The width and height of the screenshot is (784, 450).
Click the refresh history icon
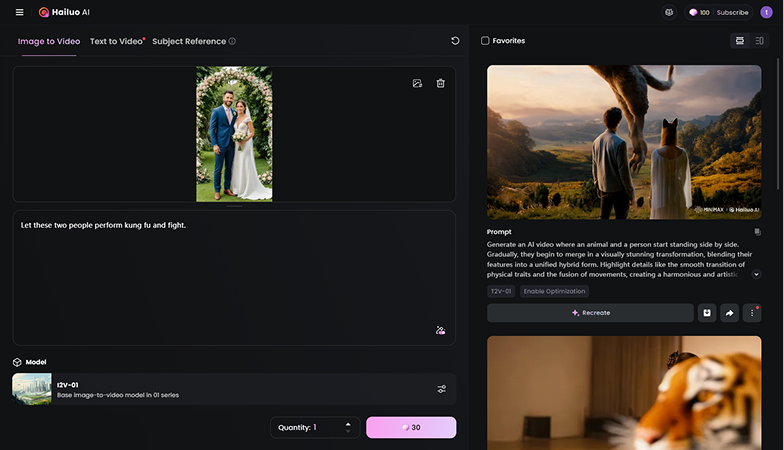(x=455, y=41)
